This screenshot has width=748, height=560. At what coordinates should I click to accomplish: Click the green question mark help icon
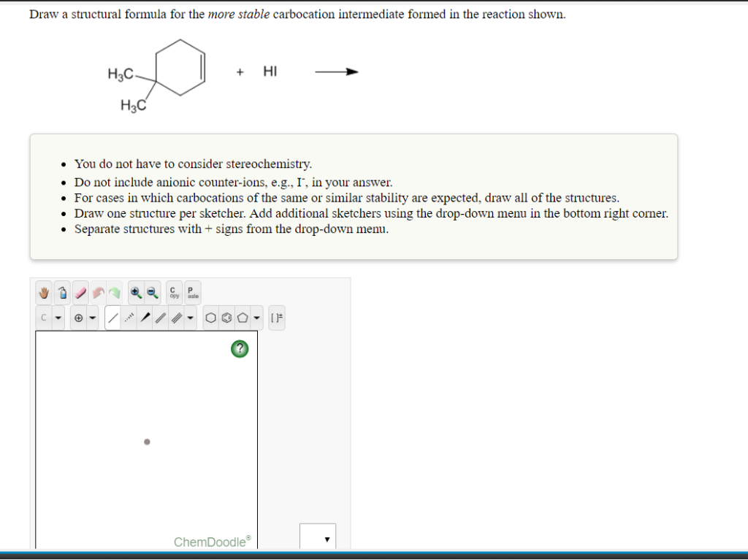coord(240,348)
